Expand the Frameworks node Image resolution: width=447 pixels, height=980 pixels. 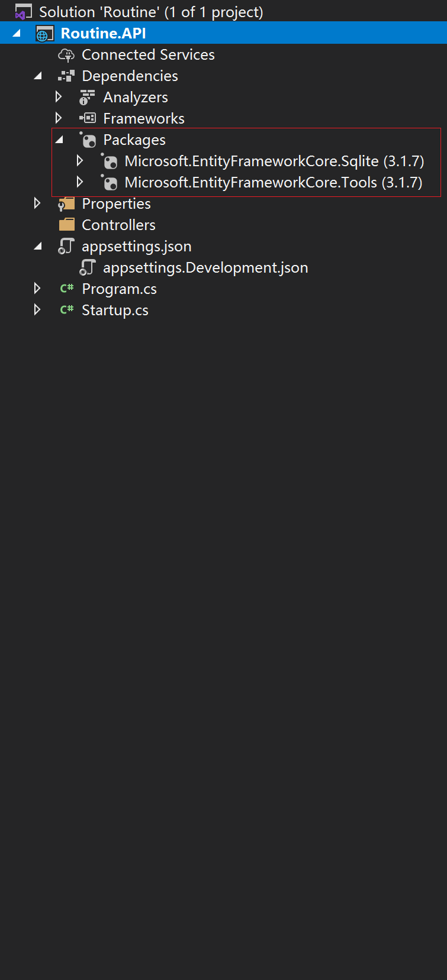[x=59, y=118]
